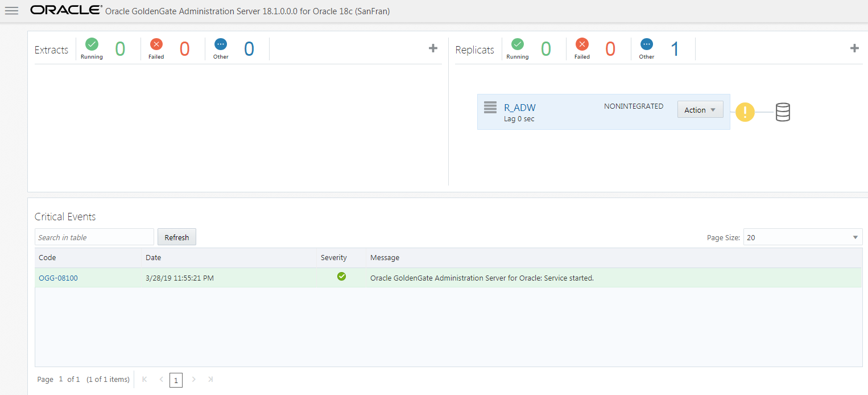Click the R_ADW replicat lines icon

[x=490, y=107]
